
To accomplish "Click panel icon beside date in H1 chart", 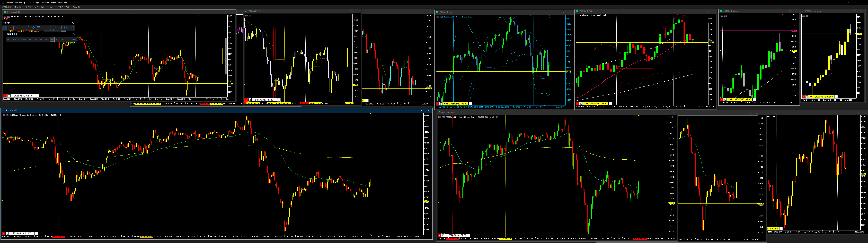I will click(250, 100).
